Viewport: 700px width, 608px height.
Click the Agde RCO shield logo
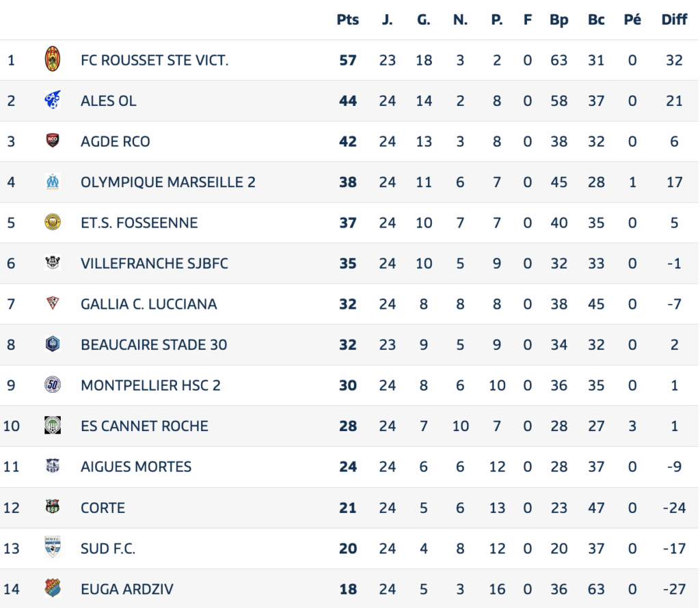pyautogui.click(x=53, y=141)
